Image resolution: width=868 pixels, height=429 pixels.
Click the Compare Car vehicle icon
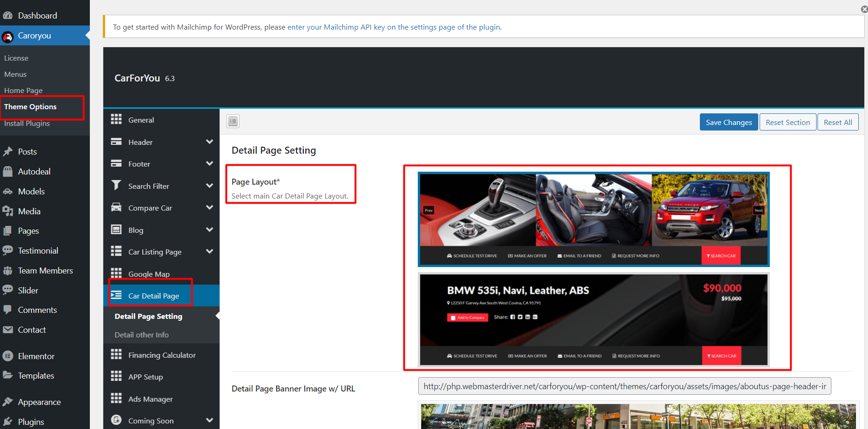click(x=116, y=207)
